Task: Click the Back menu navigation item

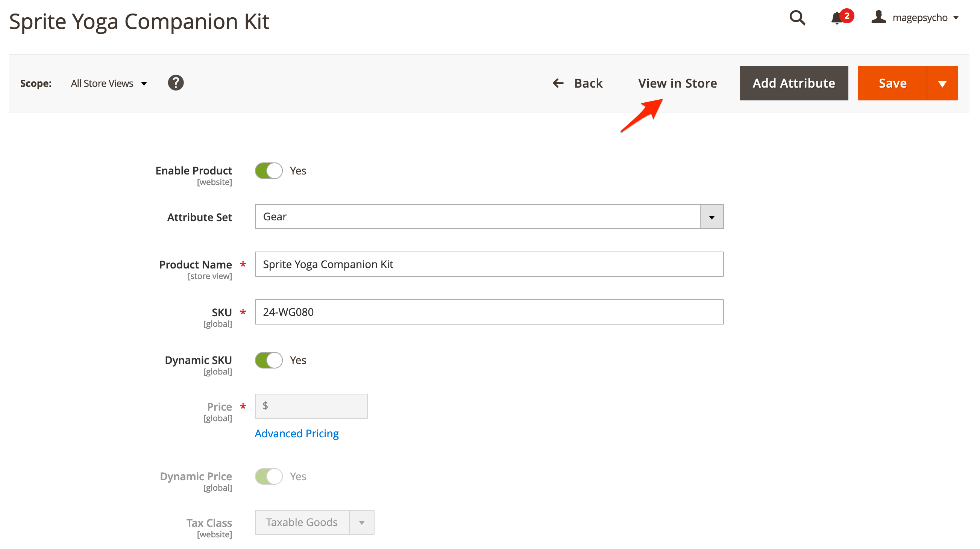Action: coord(578,83)
